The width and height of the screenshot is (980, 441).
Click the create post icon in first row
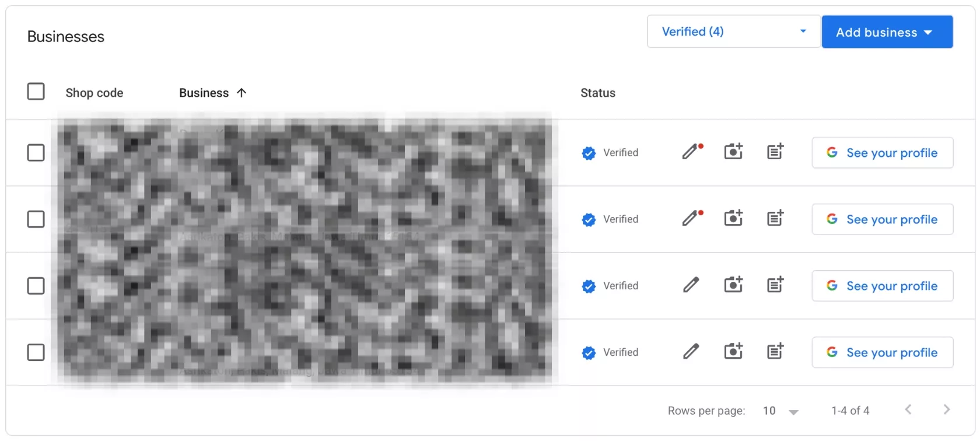tap(775, 152)
